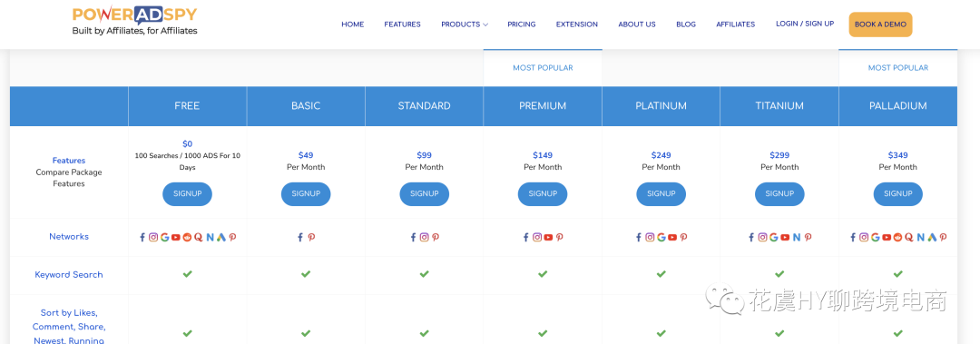Click the $349 price text
This screenshot has height=344, width=980.
[898, 155]
